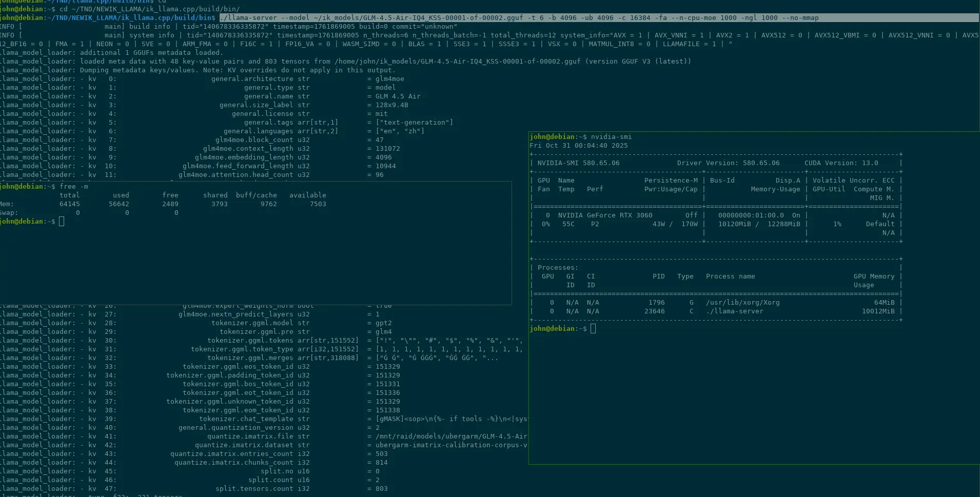Screen dimensions: 980x497
Task: Click the bus ID '00000000:01:00.0'
Action: coord(751,215)
